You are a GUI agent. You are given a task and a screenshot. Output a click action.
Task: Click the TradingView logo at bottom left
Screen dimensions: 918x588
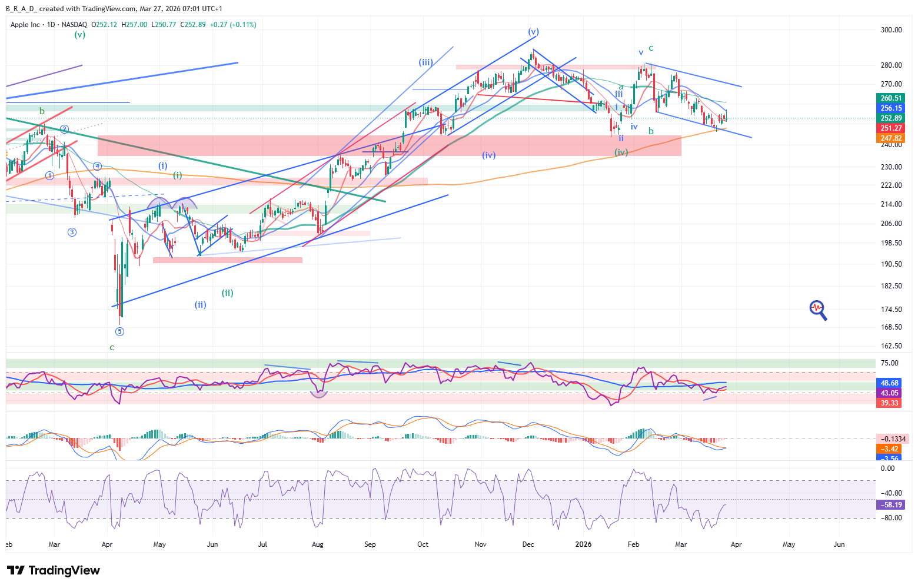click(x=54, y=570)
